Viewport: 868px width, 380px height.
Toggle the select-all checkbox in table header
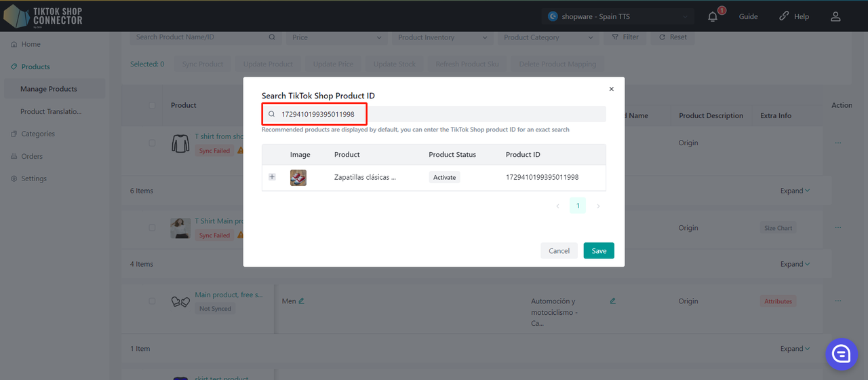(x=152, y=105)
